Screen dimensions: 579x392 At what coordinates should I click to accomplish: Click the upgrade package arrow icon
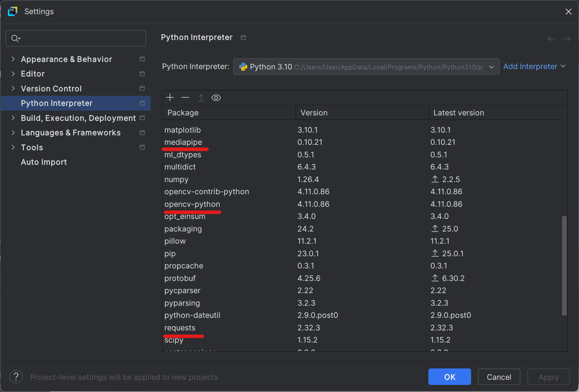tap(201, 98)
